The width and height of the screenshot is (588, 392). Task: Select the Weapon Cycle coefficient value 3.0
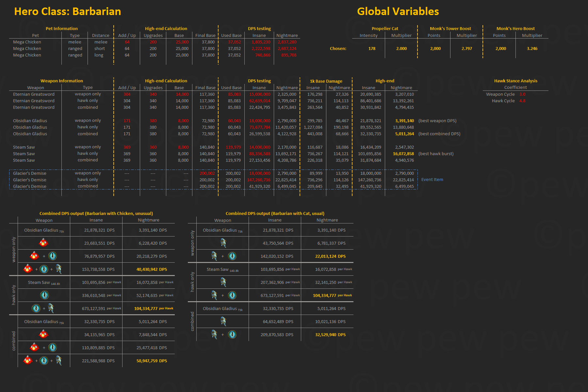[522, 94]
